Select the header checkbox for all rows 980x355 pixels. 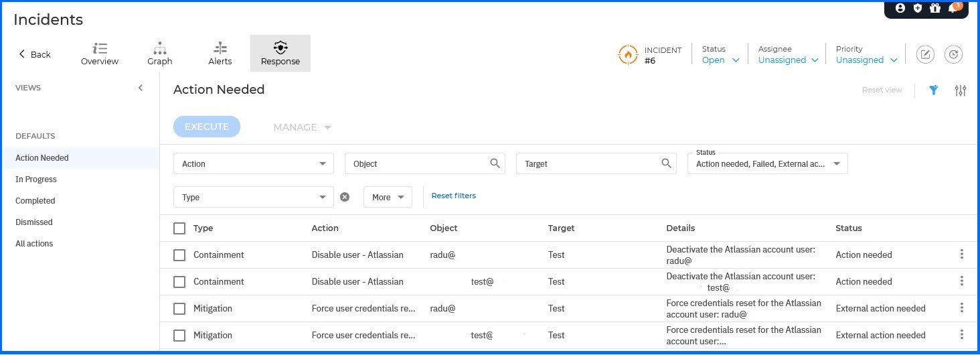(179, 228)
